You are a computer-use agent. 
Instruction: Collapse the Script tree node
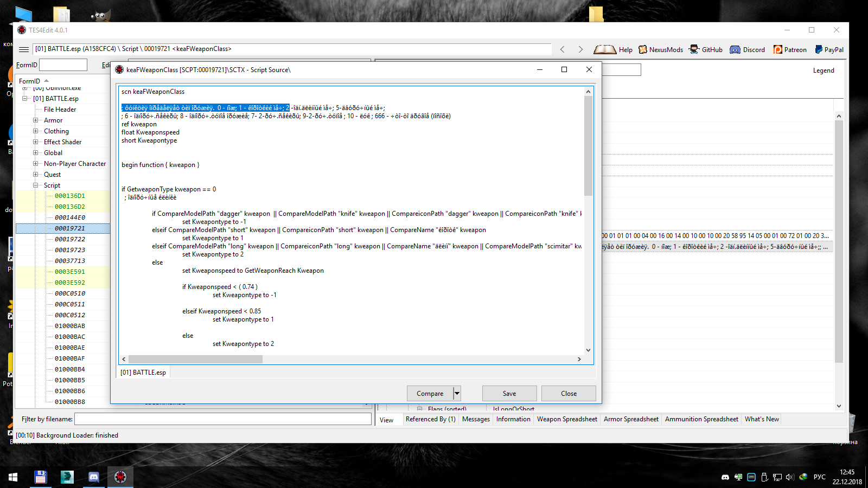(36, 185)
